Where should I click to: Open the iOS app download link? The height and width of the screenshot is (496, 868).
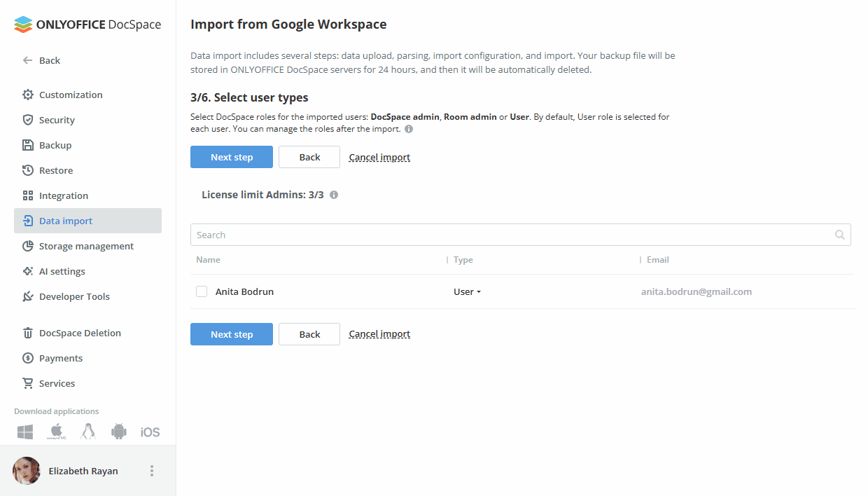coord(150,432)
